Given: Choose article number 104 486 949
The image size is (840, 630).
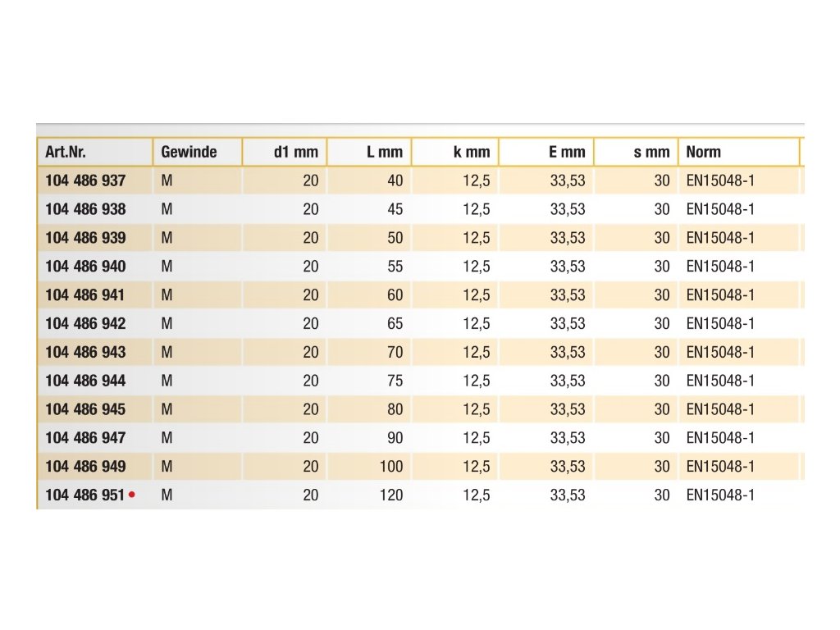Looking at the screenshot, I should [85, 467].
